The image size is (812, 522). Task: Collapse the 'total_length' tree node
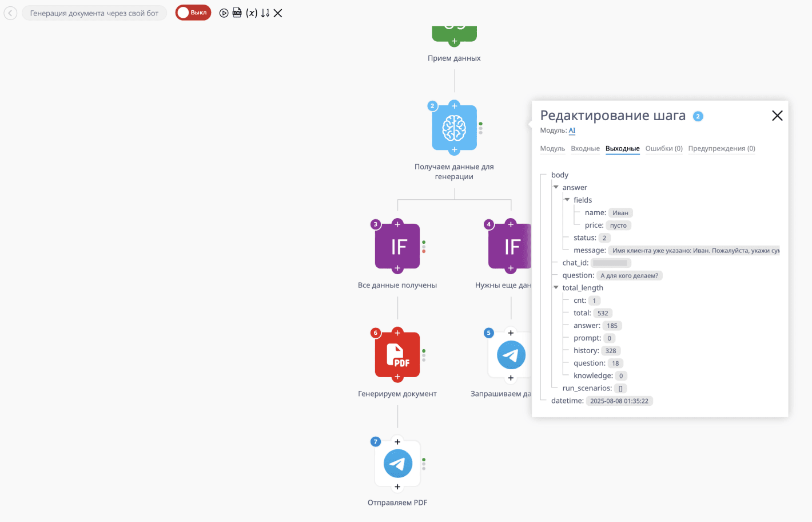tap(556, 288)
